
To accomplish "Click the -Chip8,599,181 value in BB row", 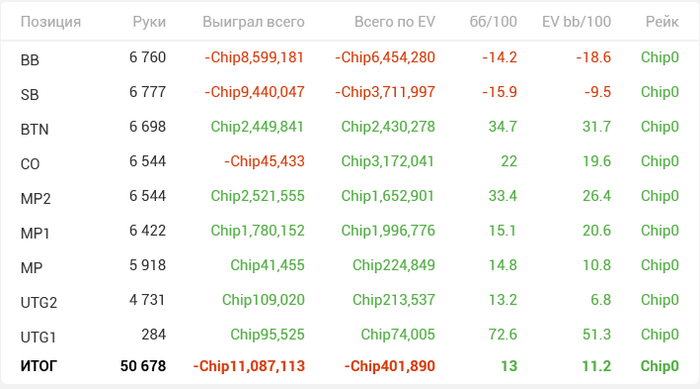I will [x=254, y=57].
